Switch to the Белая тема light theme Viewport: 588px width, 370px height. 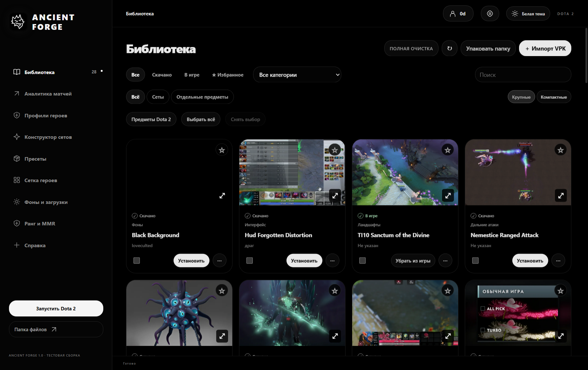coord(528,13)
